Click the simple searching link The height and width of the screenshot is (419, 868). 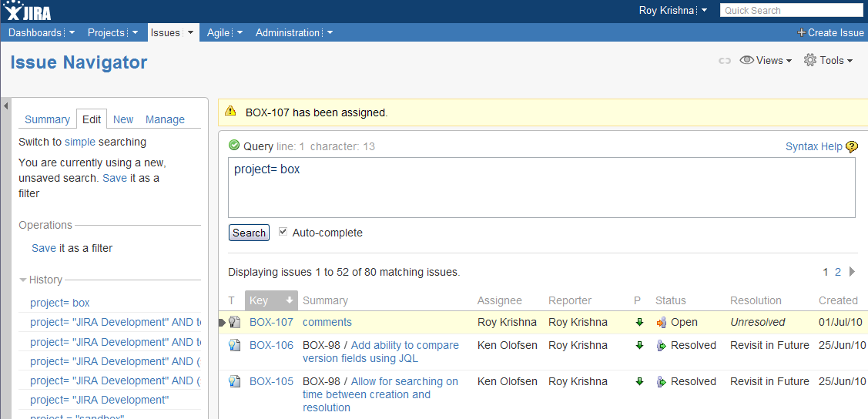(80, 142)
